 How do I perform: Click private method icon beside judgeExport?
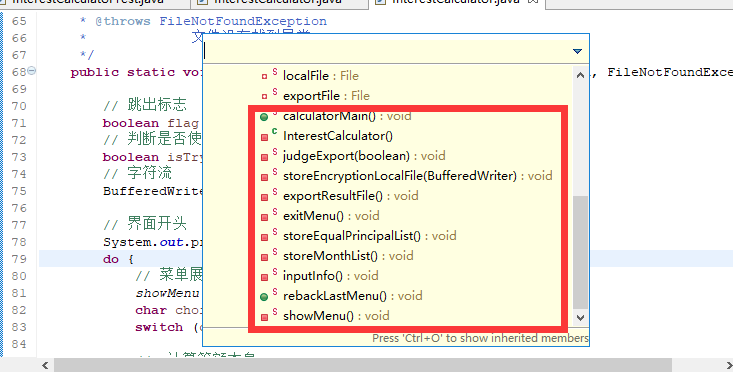pos(264,157)
